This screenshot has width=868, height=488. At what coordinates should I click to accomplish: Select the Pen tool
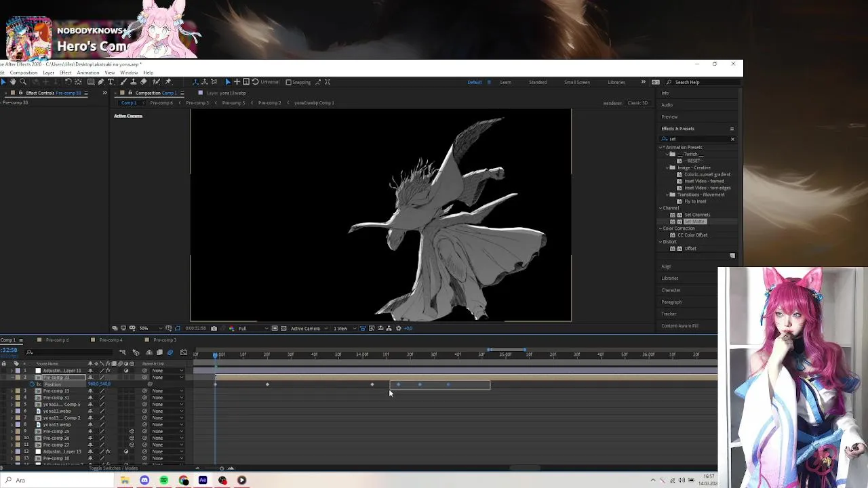pyautogui.click(x=100, y=82)
